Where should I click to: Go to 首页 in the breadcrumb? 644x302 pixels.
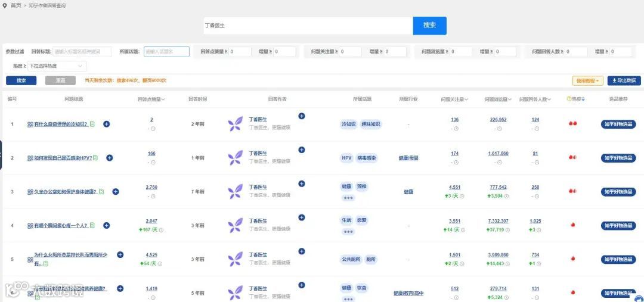16,6
